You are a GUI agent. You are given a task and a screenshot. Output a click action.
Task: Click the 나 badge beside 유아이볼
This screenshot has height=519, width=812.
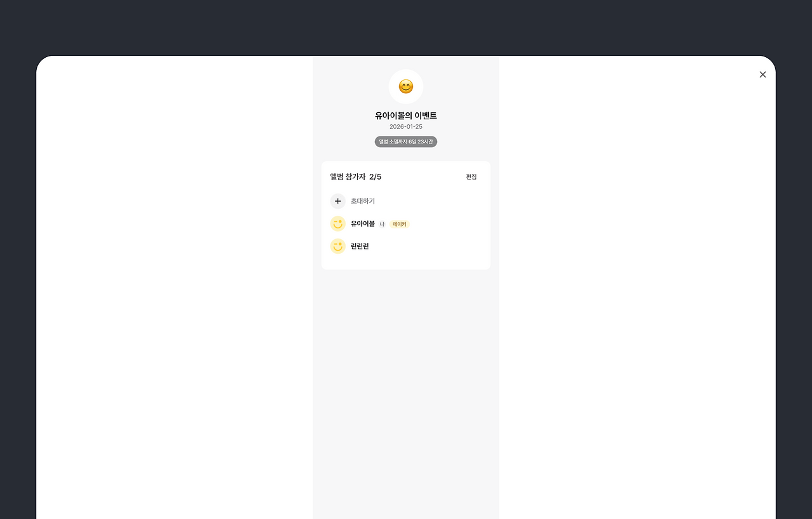pyautogui.click(x=382, y=224)
